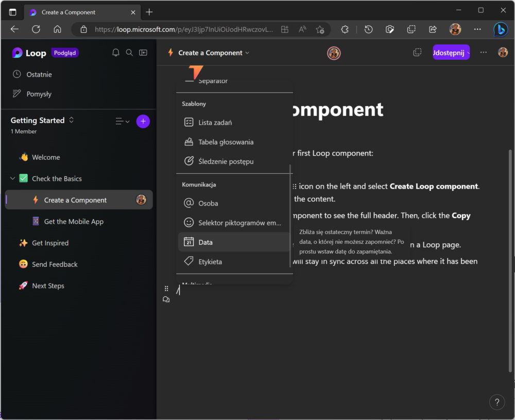Image resolution: width=515 pixels, height=420 pixels.
Task: Open the Loop account avatar
Action: 503,52
